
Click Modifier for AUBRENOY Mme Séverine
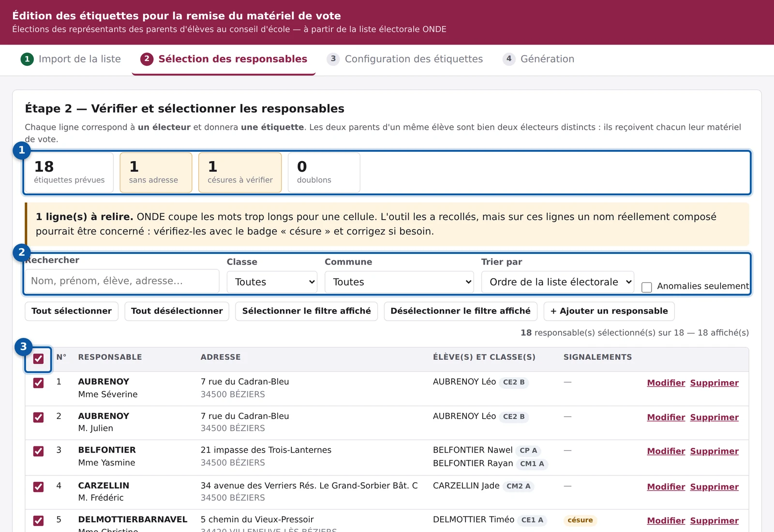pyautogui.click(x=666, y=383)
